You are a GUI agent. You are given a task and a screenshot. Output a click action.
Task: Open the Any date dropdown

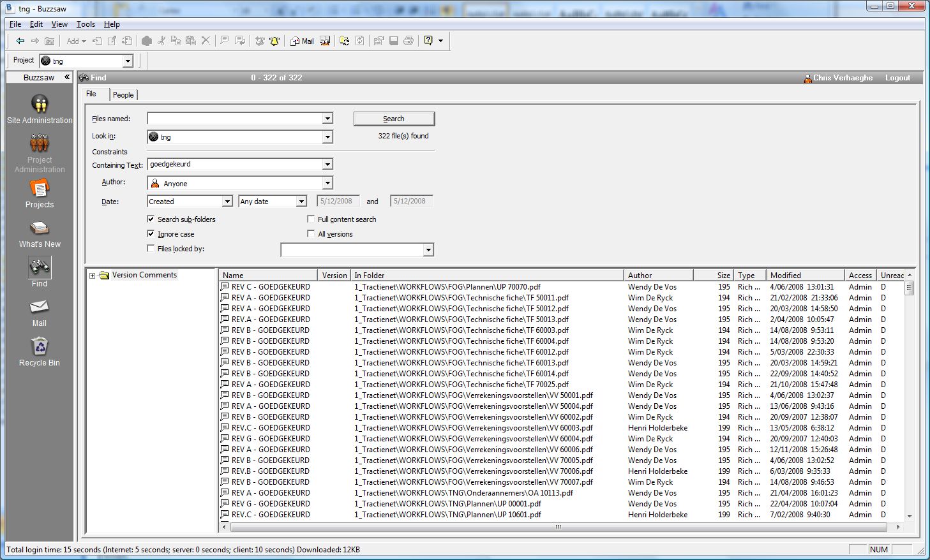[x=301, y=202]
